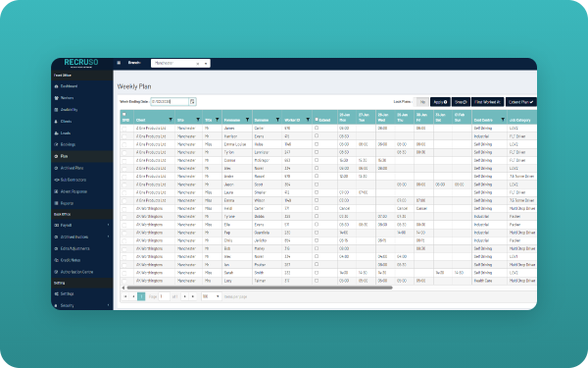588x368 pixels.
Task: Filter the Forename column
Action: pos(248,120)
